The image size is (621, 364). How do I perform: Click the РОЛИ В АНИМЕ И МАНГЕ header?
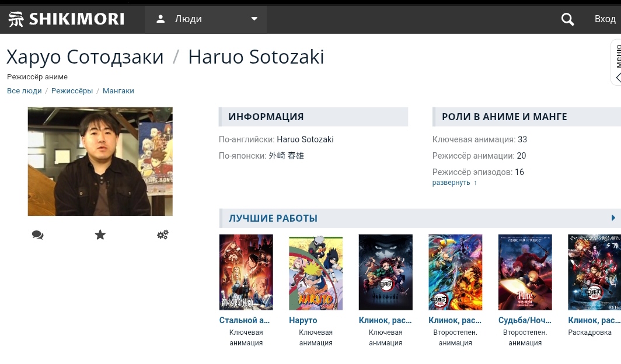coord(526,117)
